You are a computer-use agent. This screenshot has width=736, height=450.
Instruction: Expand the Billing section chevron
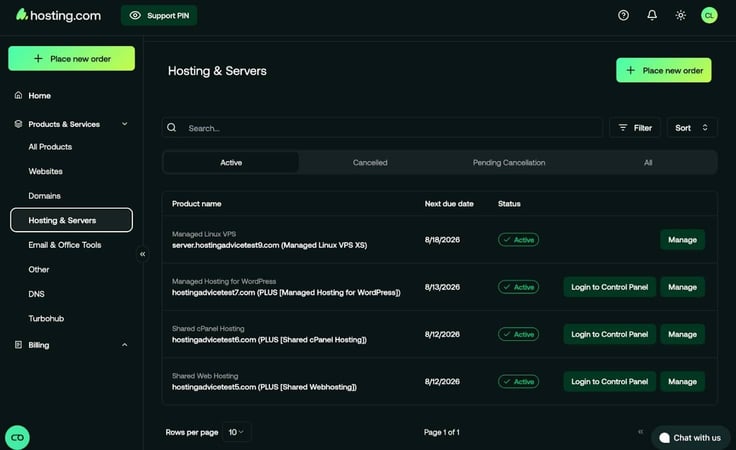pyautogui.click(x=124, y=345)
